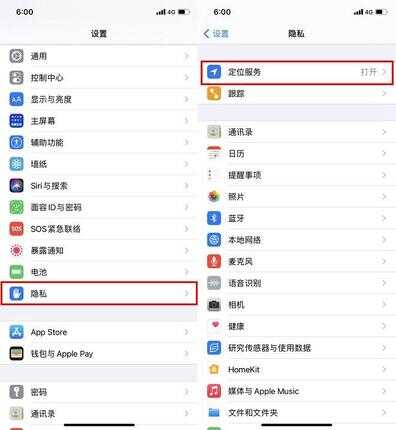Expand the 跟踪 row chevron
Image resolution: width=396 pixels, height=430 pixels.
(384, 93)
